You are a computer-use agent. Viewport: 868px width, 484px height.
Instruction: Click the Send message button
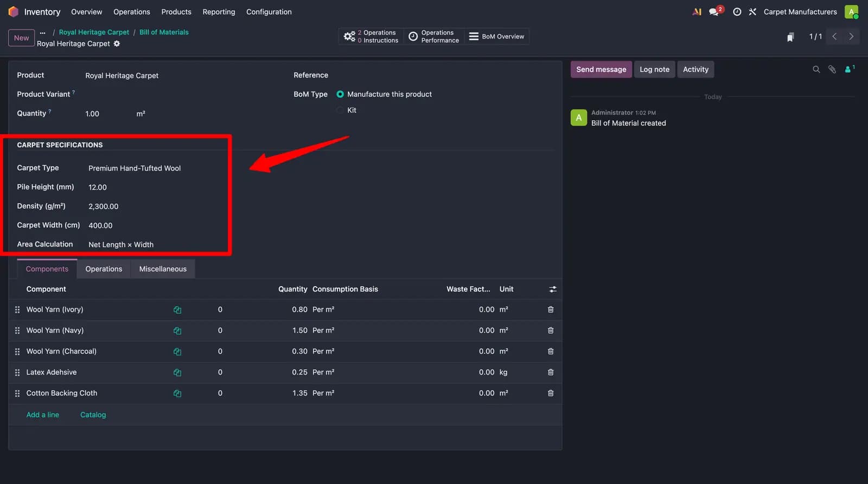[601, 69]
